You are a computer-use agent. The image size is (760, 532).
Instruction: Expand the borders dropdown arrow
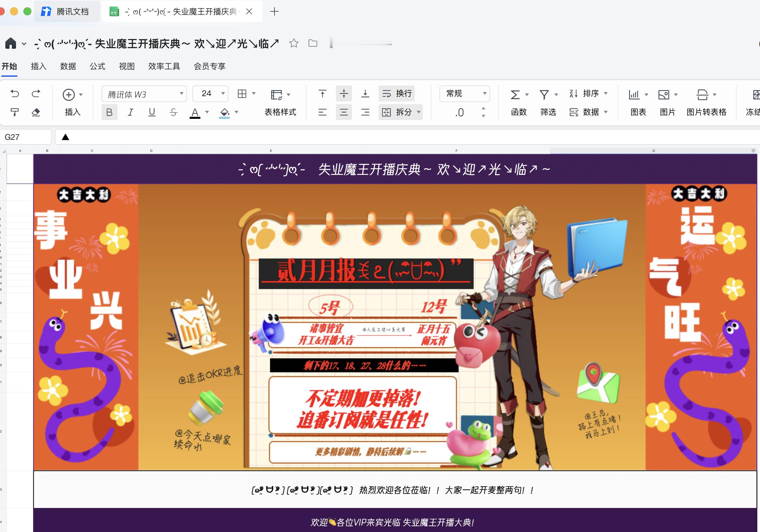253,94
